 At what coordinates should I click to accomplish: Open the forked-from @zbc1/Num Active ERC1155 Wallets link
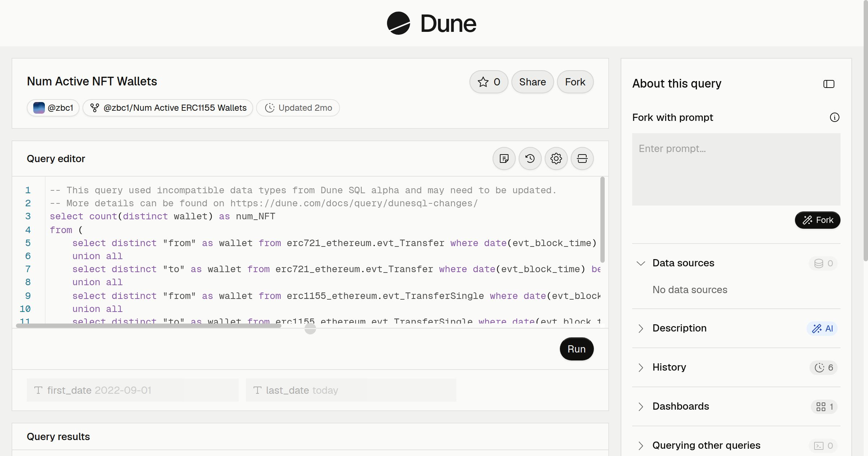[168, 108]
